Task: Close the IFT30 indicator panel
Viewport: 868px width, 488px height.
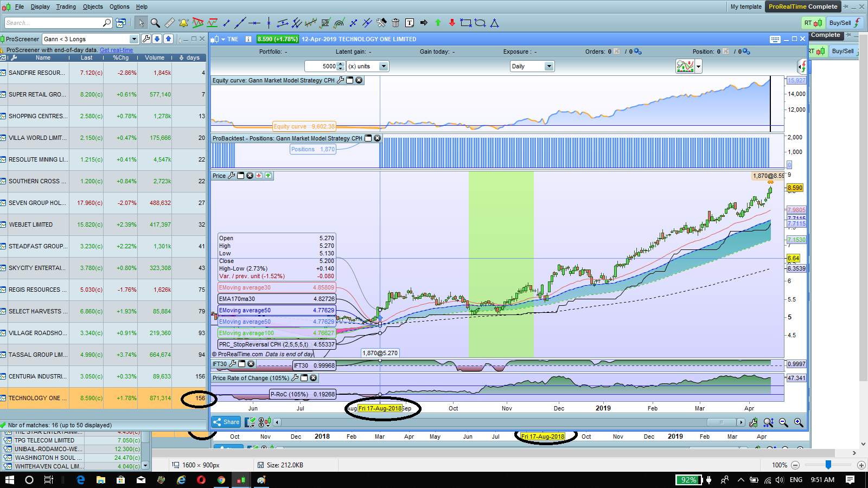Action: [x=251, y=364]
